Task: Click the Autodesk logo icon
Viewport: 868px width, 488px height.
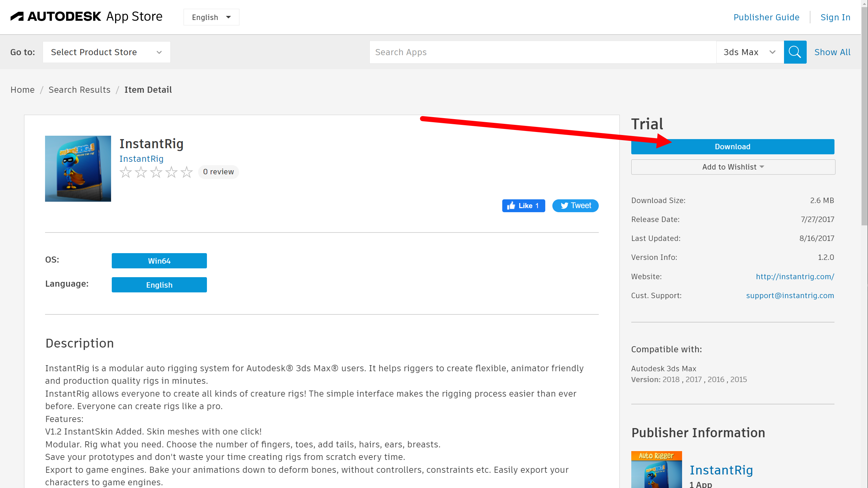Action: (17, 16)
